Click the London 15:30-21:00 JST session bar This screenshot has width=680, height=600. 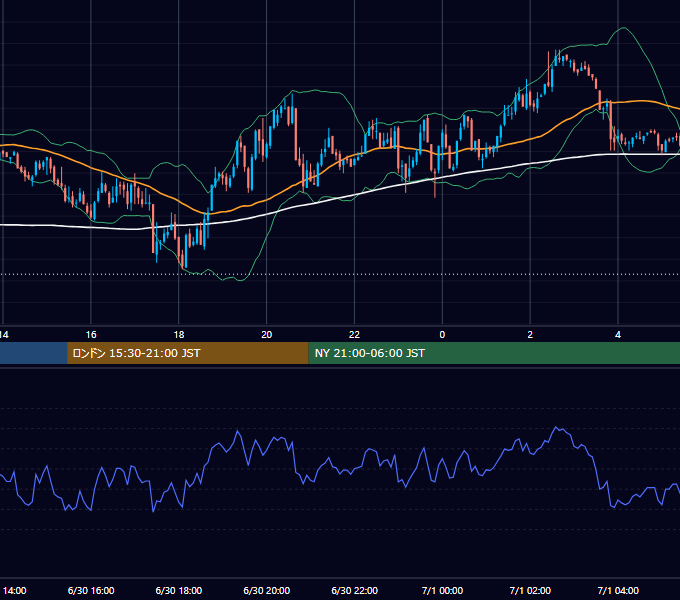tap(188, 353)
